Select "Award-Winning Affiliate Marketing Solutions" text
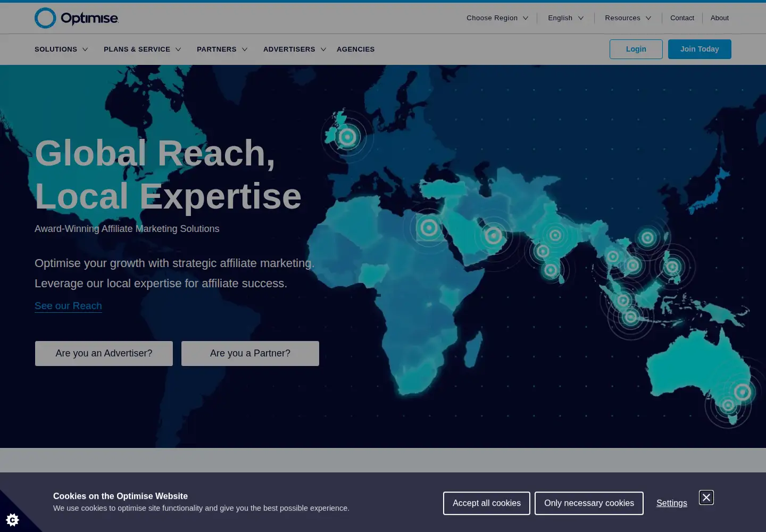766x532 pixels. (127, 229)
